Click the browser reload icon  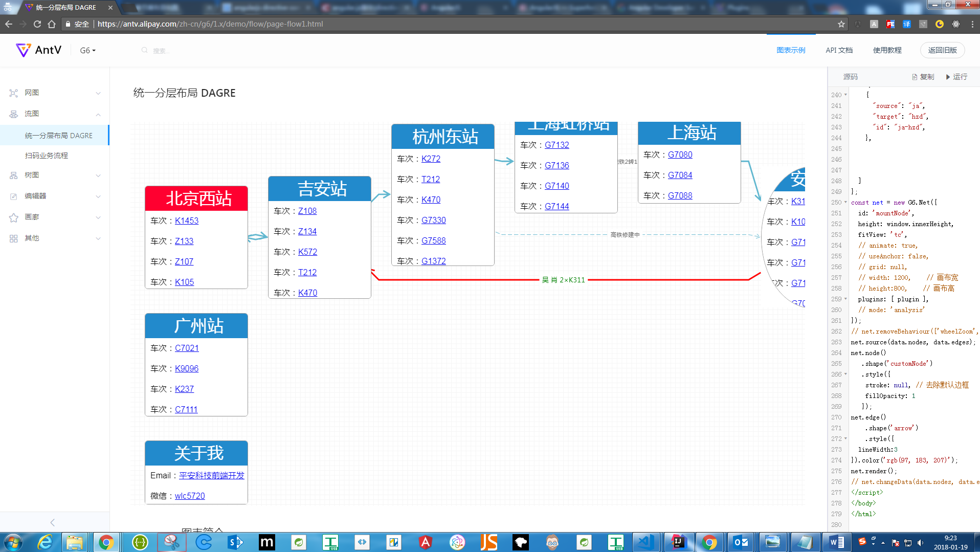coord(37,24)
